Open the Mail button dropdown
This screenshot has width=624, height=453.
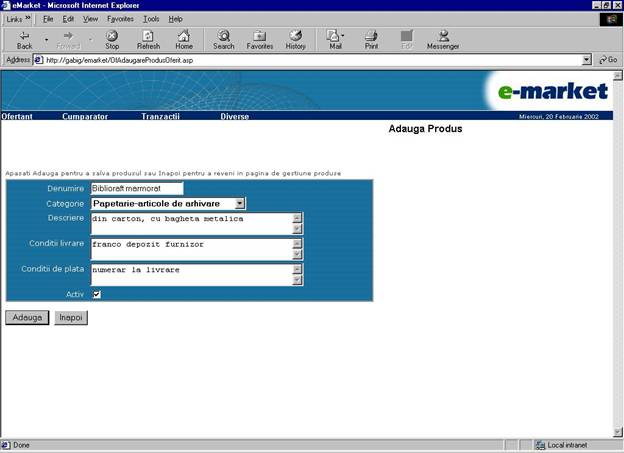point(344,36)
